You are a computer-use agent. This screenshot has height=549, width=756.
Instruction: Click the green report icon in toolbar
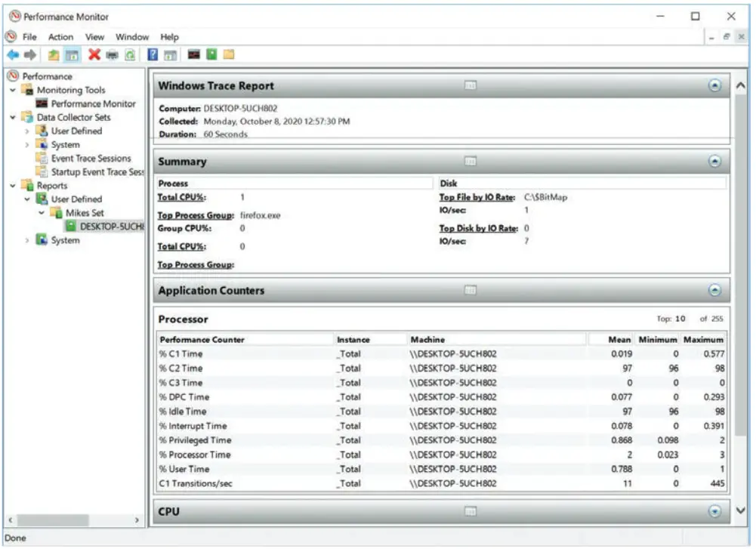tap(211, 54)
